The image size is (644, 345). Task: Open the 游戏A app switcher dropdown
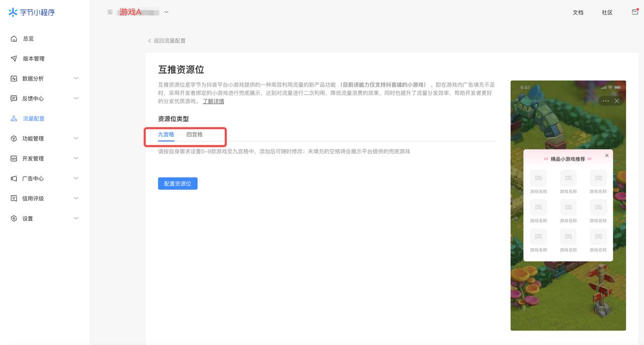click(167, 12)
